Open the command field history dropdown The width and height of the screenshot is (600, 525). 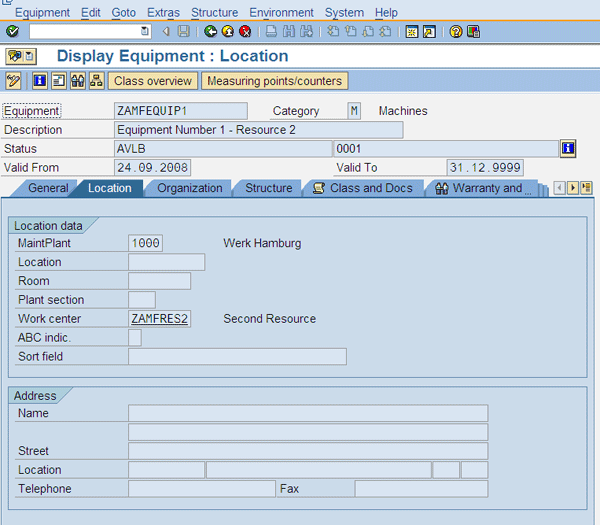(145, 32)
